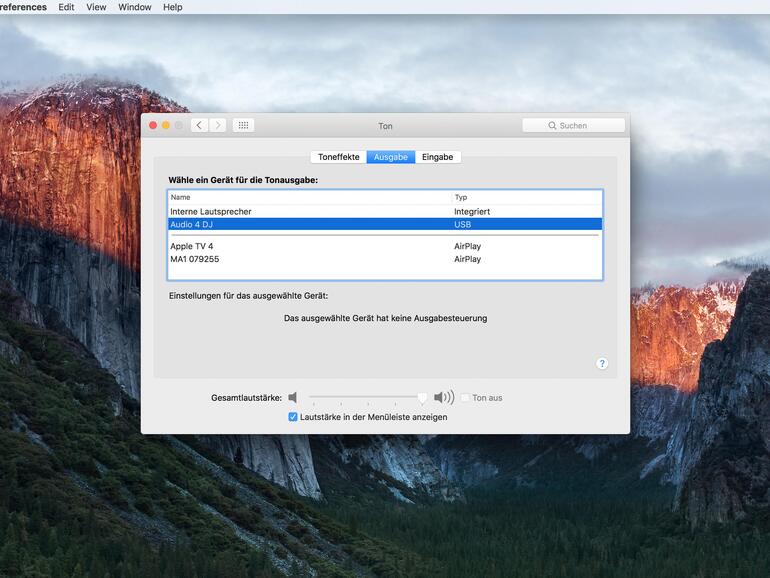Click the AirPlay cell next to MA1 079255
The width and height of the screenshot is (770, 578).
click(x=468, y=259)
